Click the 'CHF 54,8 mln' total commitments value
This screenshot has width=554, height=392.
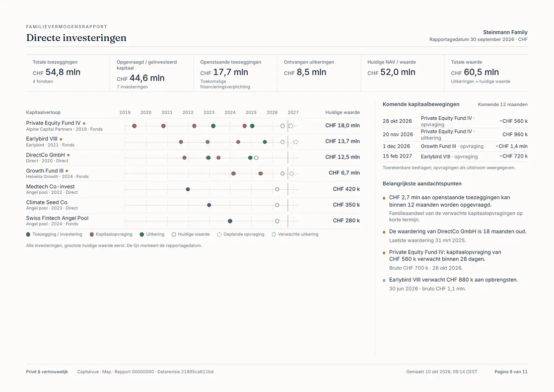[56, 72]
